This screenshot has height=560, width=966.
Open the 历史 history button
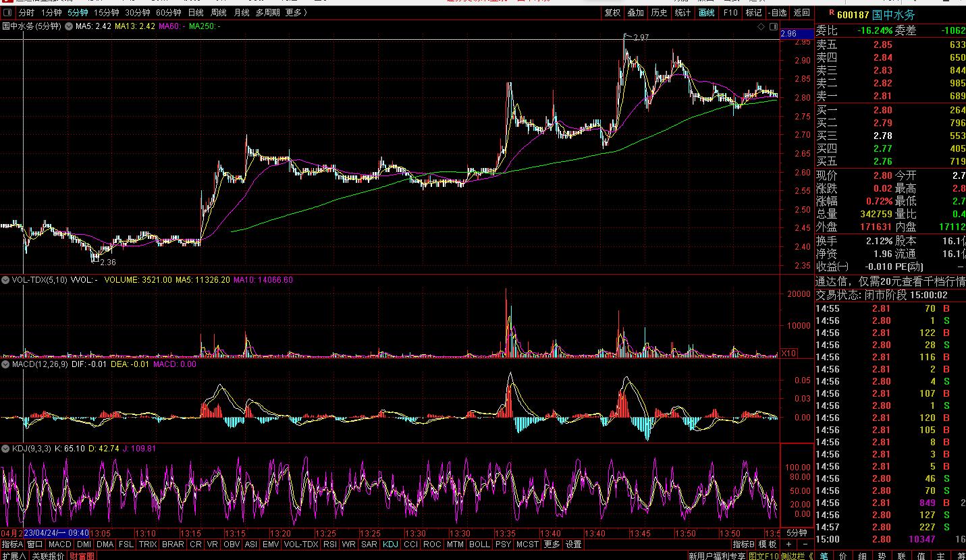659,13
